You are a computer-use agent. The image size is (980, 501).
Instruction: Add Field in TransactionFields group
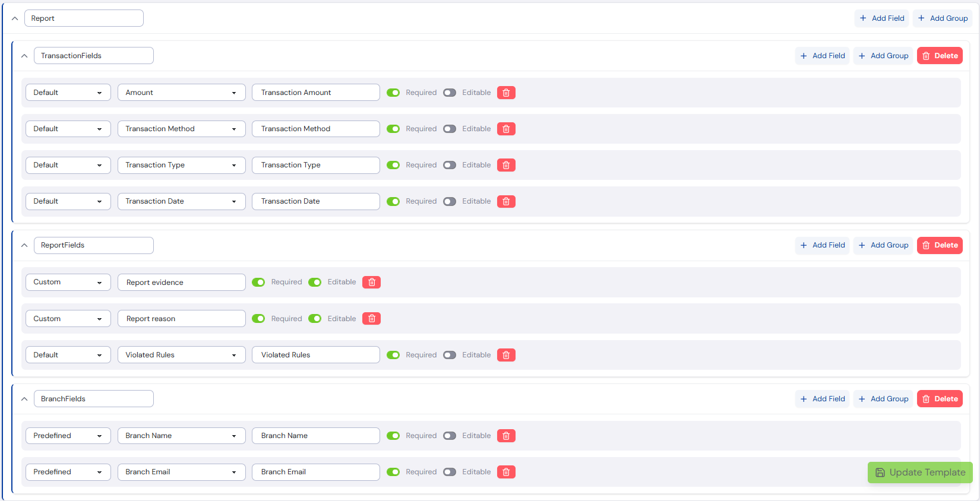point(822,56)
